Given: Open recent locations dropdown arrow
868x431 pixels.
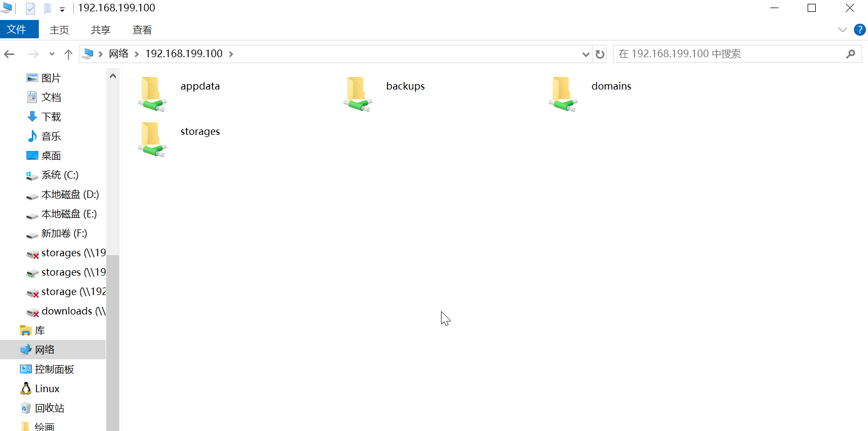Looking at the screenshot, I should [x=52, y=54].
